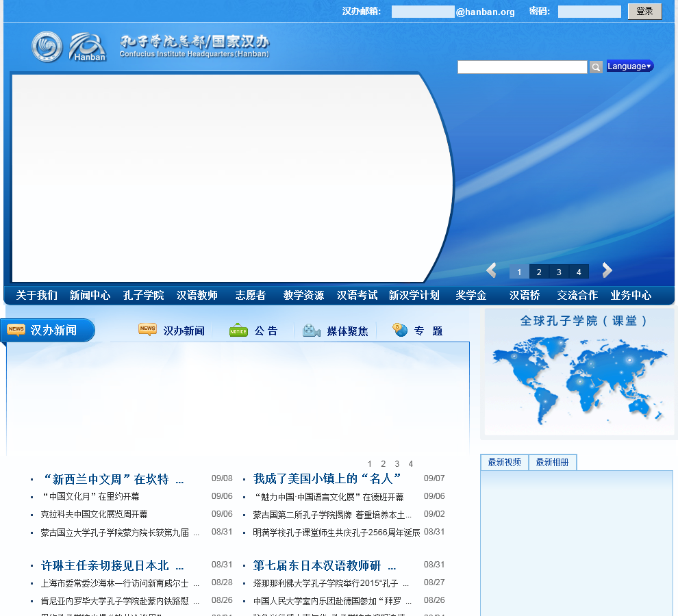Open 关于我们 in navigation bar
678x616 pixels.
(37, 295)
